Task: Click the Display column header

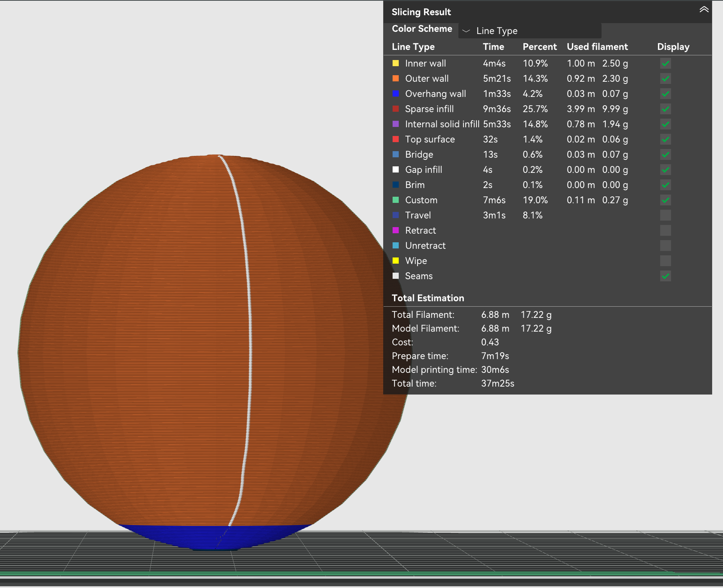Action: pyautogui.click(x=673, y=47)
